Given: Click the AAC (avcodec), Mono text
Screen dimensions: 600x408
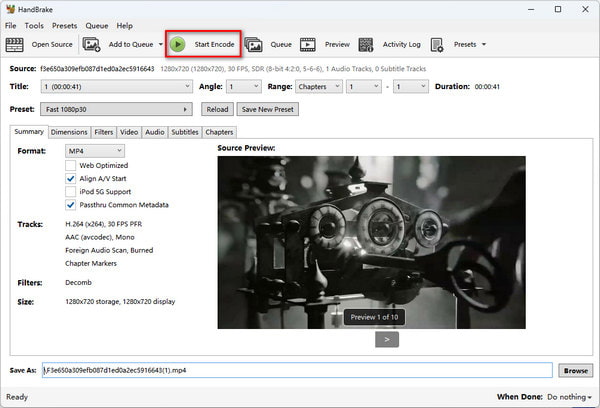Looking at the screenshot, I should [99, 237].
